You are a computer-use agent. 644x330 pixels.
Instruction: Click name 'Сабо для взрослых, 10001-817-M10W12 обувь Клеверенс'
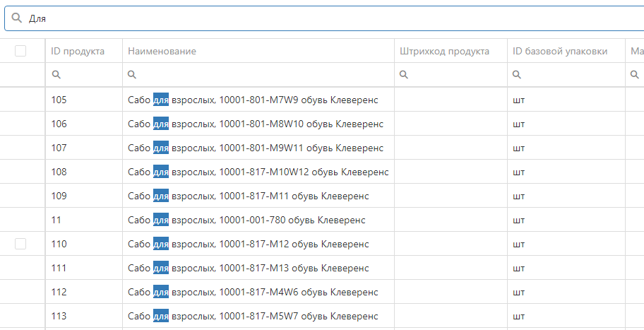(x=258, y=172)
